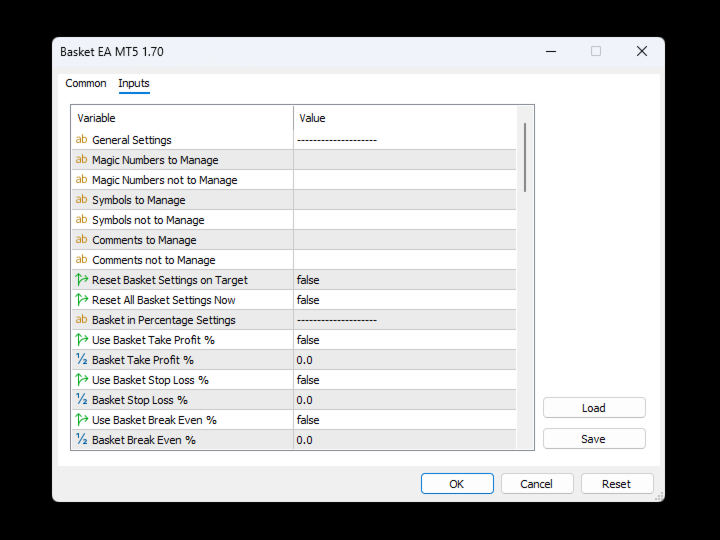The width and height of the screenshot is (720, 540).
Task: Click the inputs list vertical scrollbar thumb
Action: [x=525, y=157]
